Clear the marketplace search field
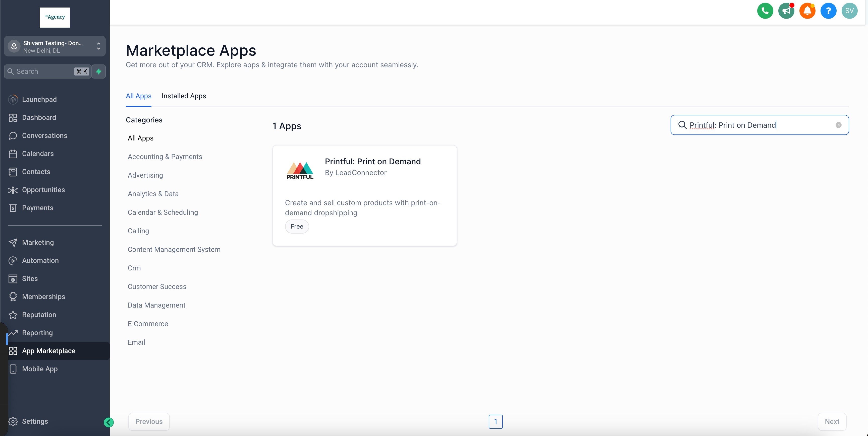This screenshot has width=868, height=436. (x=838, y=125)
